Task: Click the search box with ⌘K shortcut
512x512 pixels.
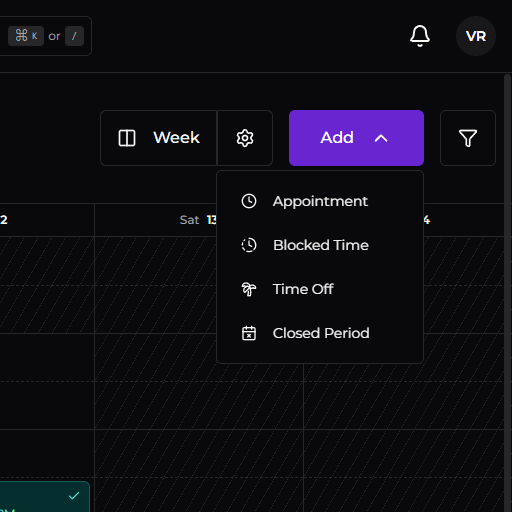Action: click(x=46, y=36)
